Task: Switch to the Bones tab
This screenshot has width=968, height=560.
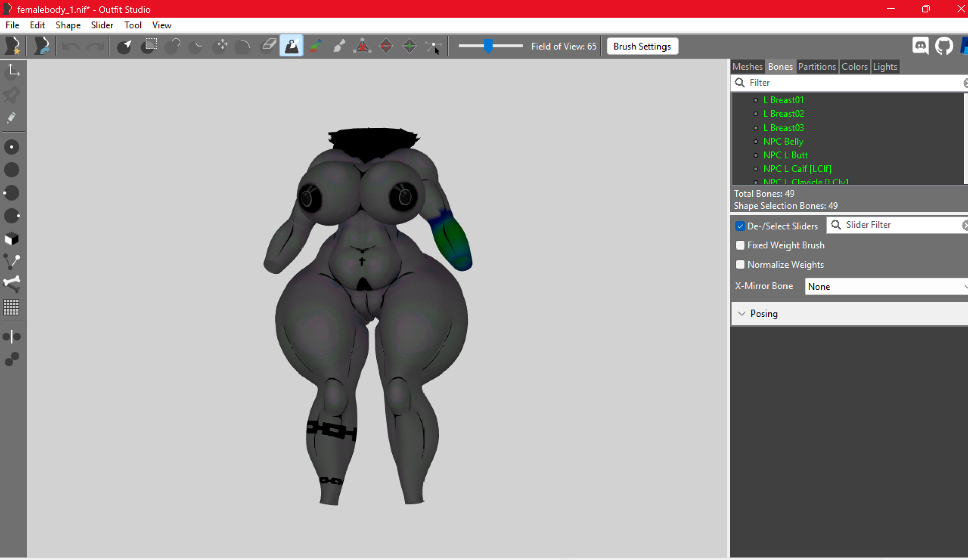Action: click(x=780, y=67)
